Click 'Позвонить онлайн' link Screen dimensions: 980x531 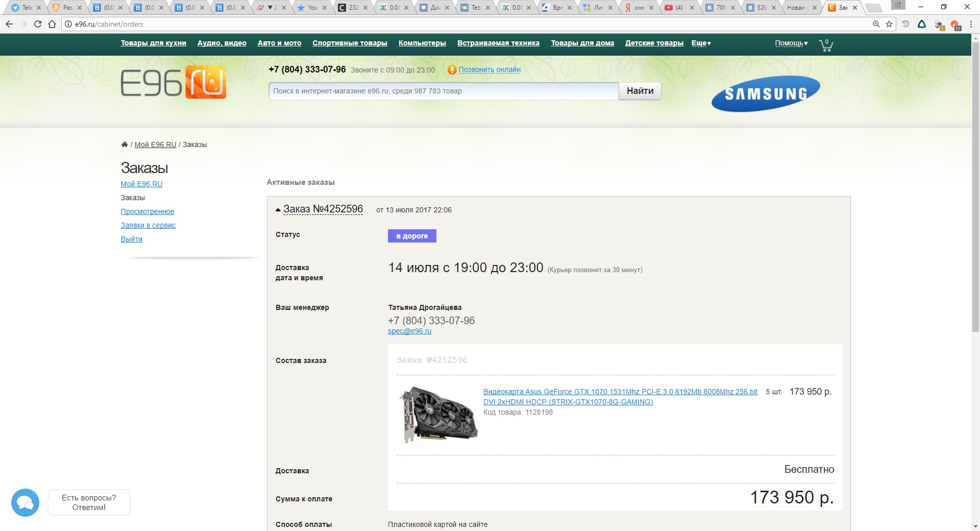(x=489, y=70)
